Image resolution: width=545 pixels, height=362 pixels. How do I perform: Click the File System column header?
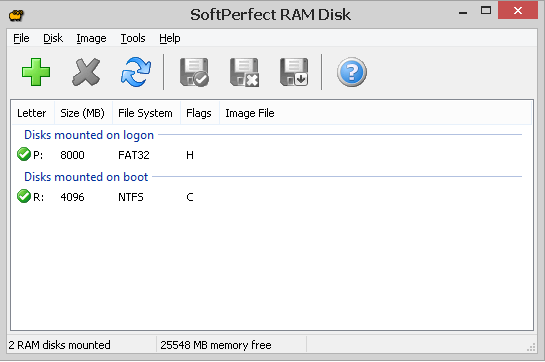tap(146, 113)
